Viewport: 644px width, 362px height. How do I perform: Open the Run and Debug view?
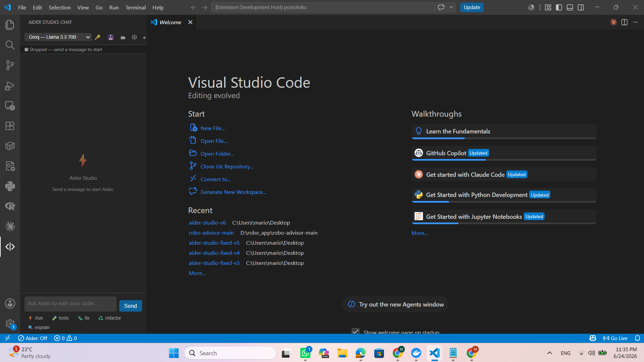point(10,86)
